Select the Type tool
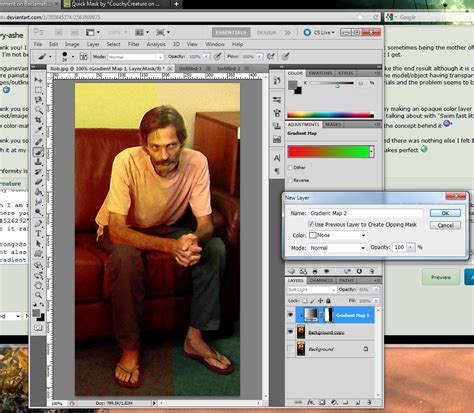This screenshot has height=413, width=474. (x=38, y=233)
